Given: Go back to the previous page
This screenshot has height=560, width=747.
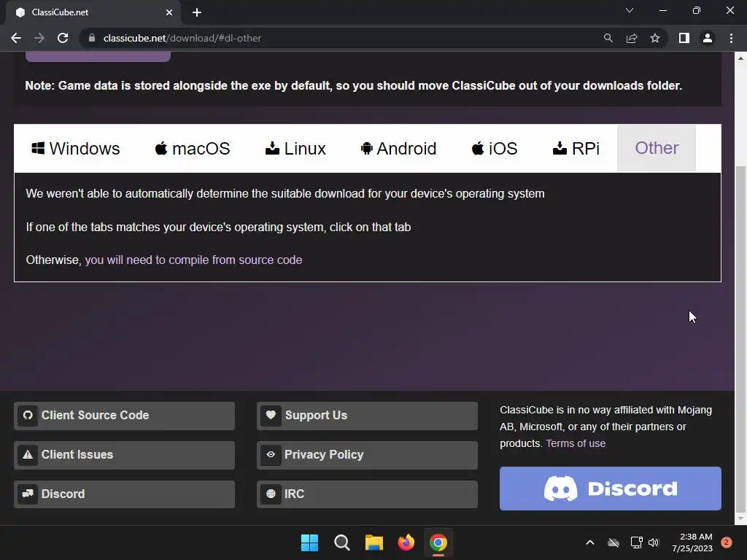Looking at the screenshot, I should point(16,38).
